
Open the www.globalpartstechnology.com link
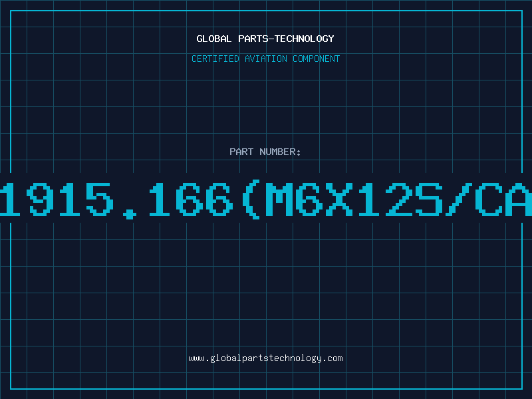coord(265,358)
